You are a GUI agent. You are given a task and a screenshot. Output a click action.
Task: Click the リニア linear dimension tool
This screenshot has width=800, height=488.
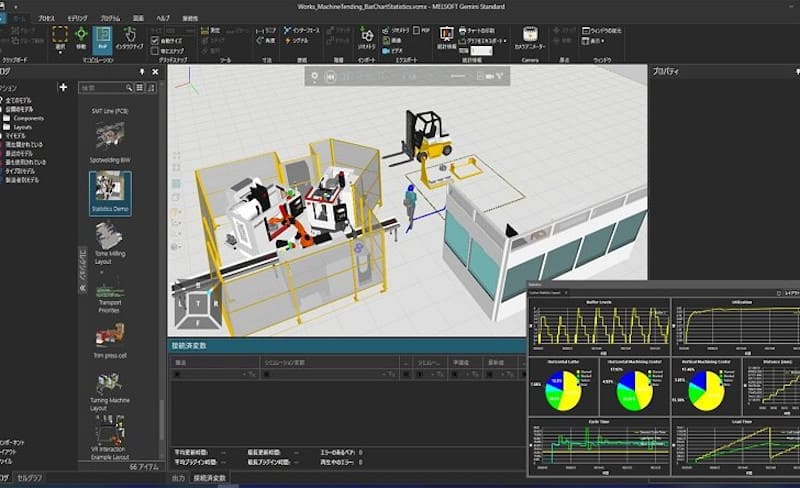[x=266, y=31]
